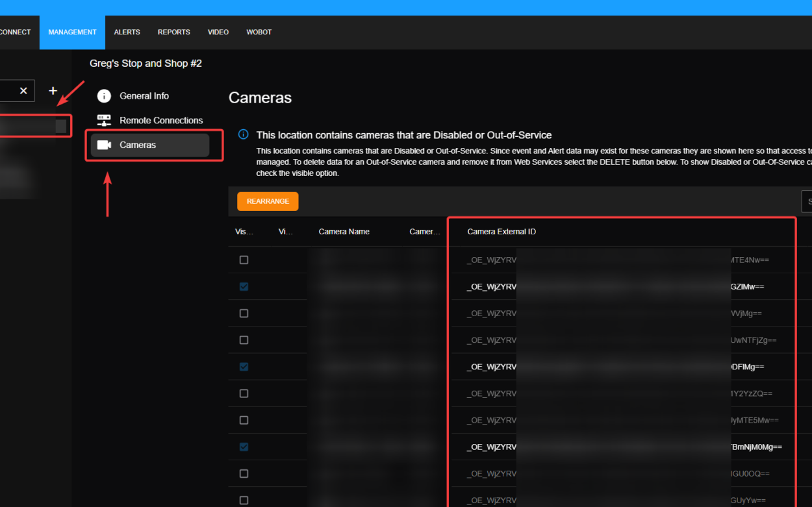812x507 pixels.
Task: Switch to the CONNECT tab
Action: tap(16, 32)
